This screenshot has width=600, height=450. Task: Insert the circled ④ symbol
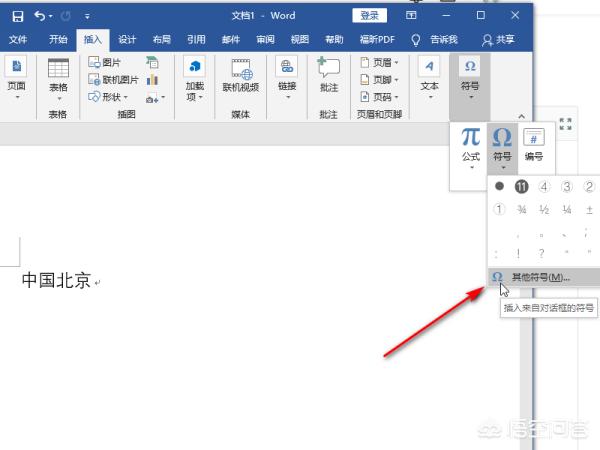pos(544,187)
